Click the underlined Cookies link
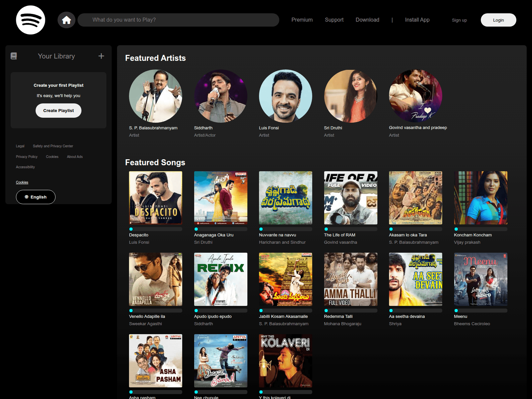The image size is (532, 399). point(22,182)
